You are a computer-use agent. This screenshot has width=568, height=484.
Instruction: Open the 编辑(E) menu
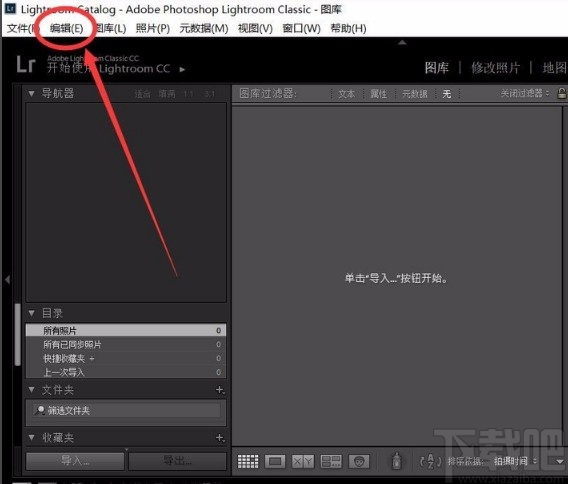67,28
